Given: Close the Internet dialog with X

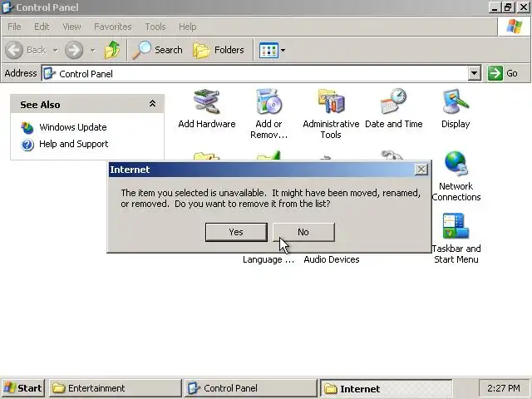Looking at the screenshot, I should 421,170.
